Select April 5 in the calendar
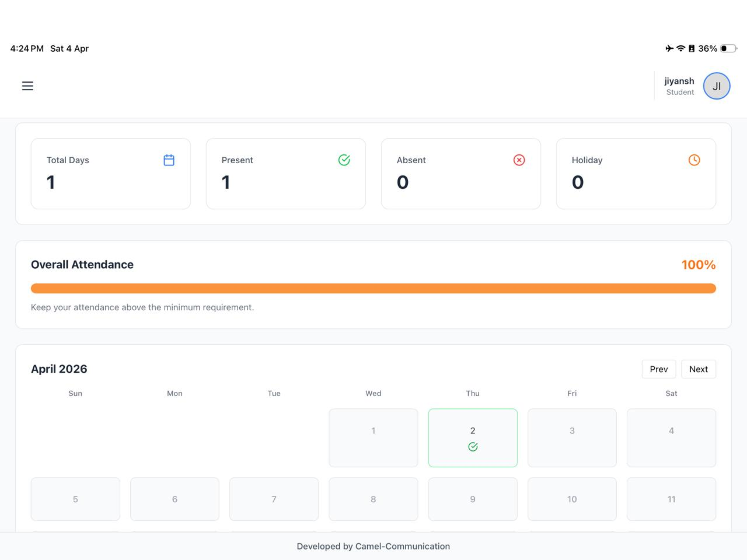 pos(75,499)
